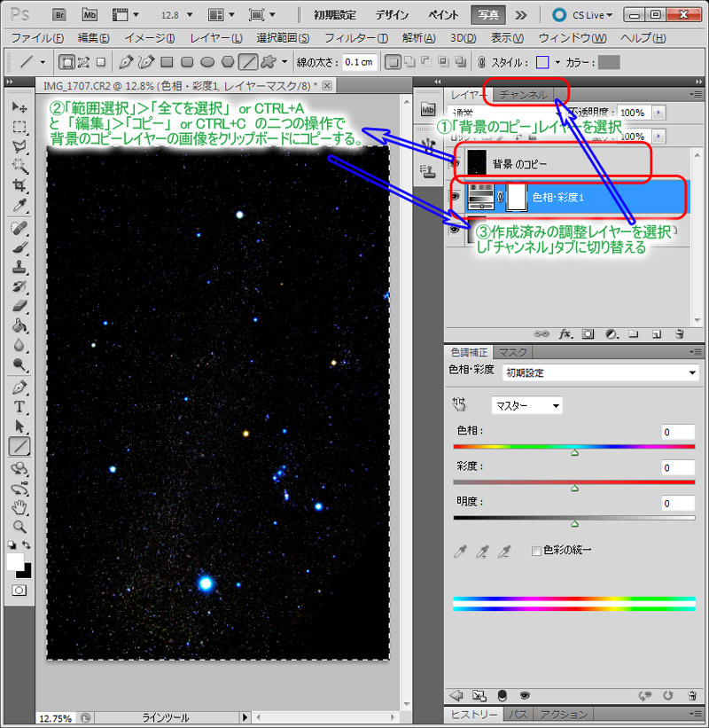Click the カラー color swatch
709x728 pixels.
point(609,62)
